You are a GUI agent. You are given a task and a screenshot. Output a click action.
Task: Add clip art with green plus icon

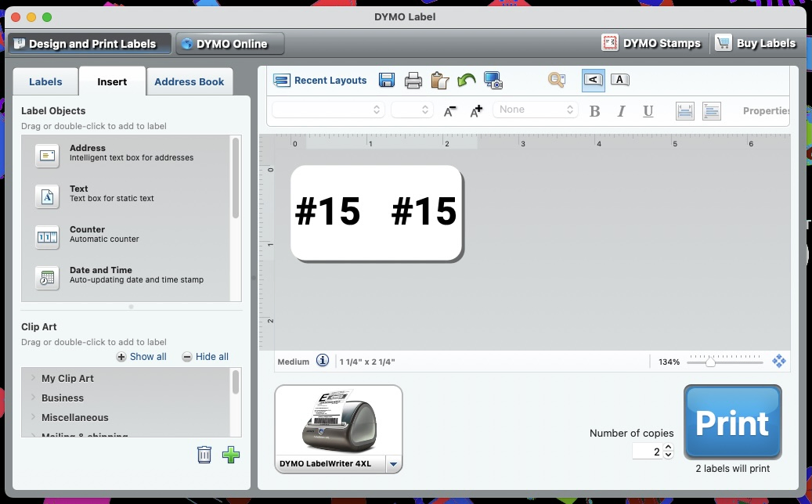click(x=231, y=455)
